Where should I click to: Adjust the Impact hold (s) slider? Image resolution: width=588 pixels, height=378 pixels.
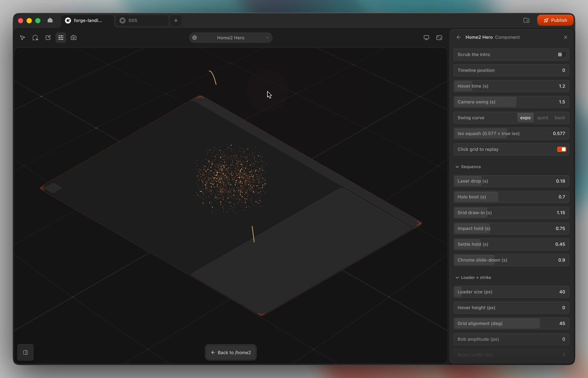511,228
